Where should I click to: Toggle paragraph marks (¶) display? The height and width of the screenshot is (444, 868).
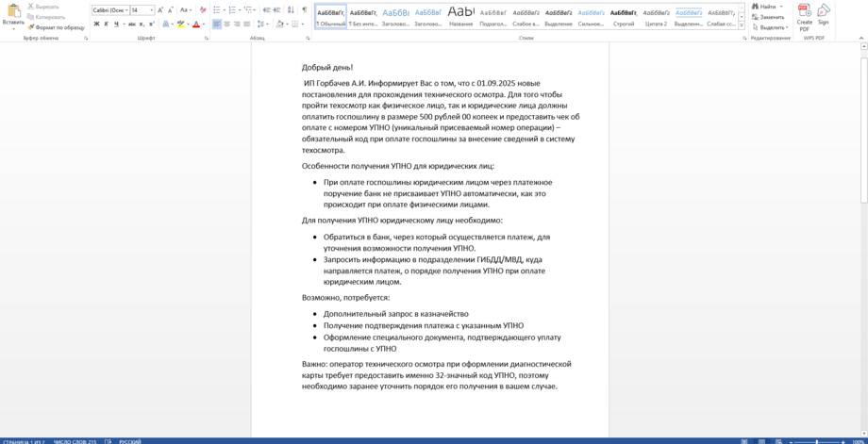click(x=304, y=10)
